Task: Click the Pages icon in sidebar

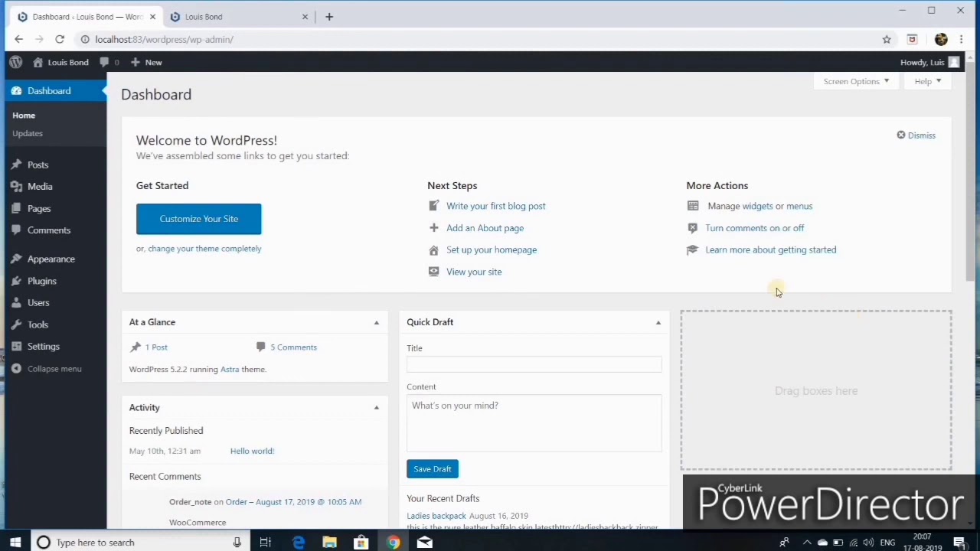Action: click(x=16, y=208)
